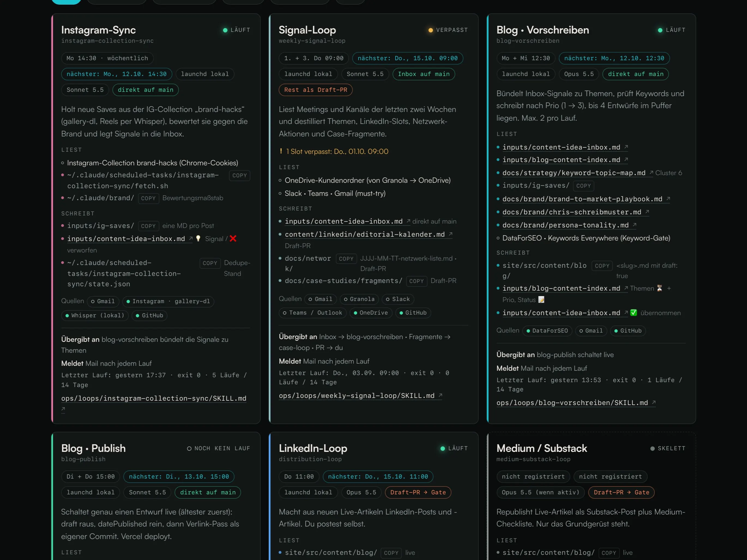Copy the fetch.sh script path
The image size is (747, 560).
(240, 175)
